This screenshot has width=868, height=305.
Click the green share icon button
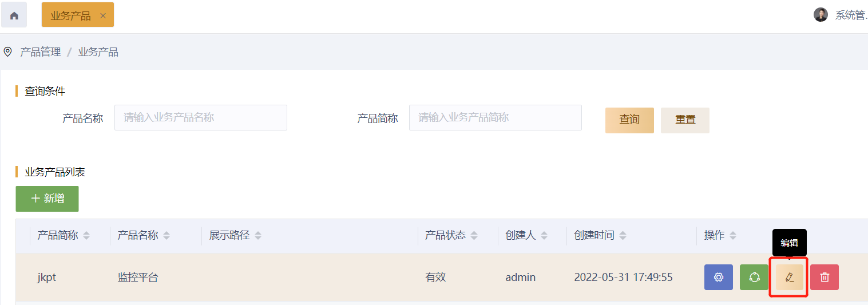pyautogui.click(x=754, y=277)
